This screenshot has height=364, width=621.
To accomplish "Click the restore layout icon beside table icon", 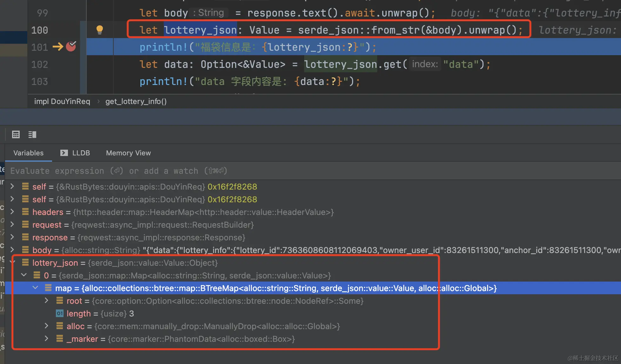I will tap(32, 134).
